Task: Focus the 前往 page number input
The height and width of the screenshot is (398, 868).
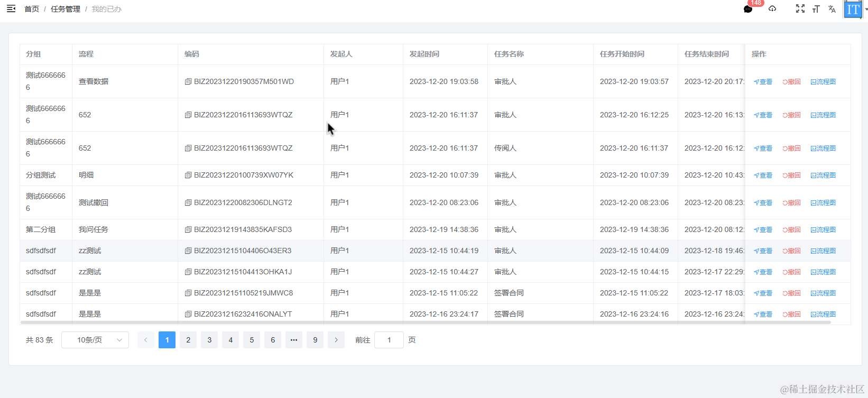Action: (389, 340)
